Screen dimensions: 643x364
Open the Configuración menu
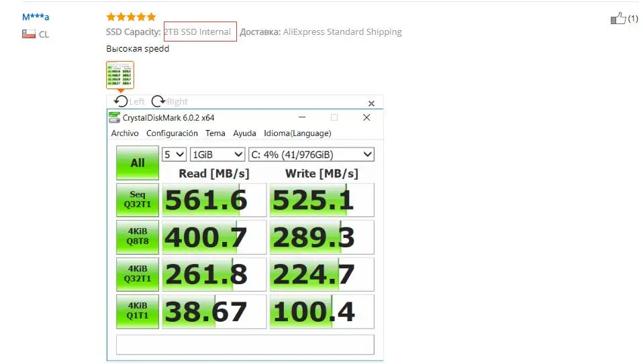point(172,133)
